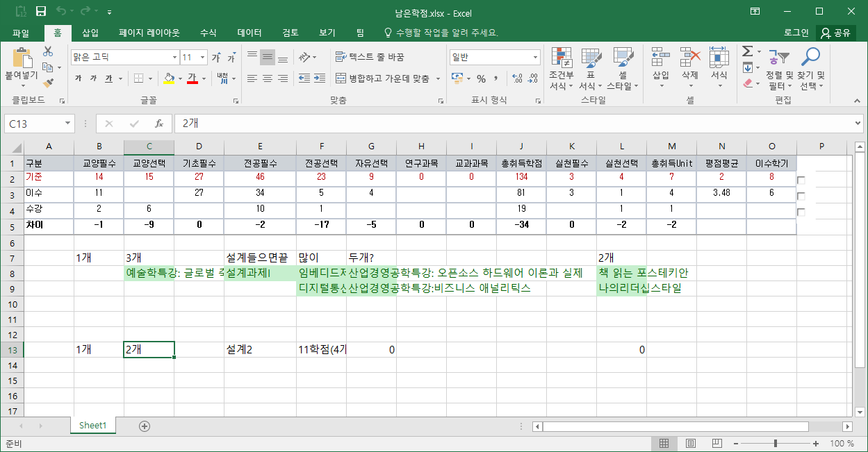Open Find & Select (찾기 및 선택) menu
Image resolution: width=868 pixels, height=452 pixels.
(810, 69)
